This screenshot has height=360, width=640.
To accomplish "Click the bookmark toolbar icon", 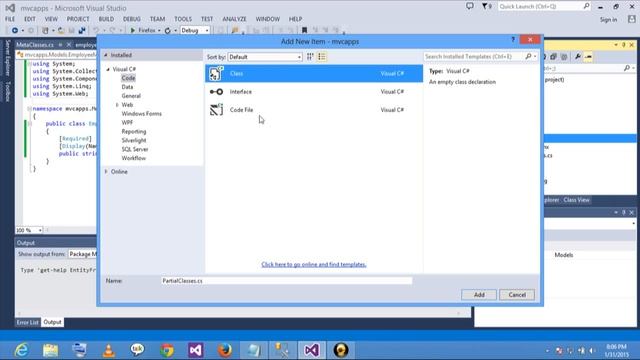I will (304, 30).
